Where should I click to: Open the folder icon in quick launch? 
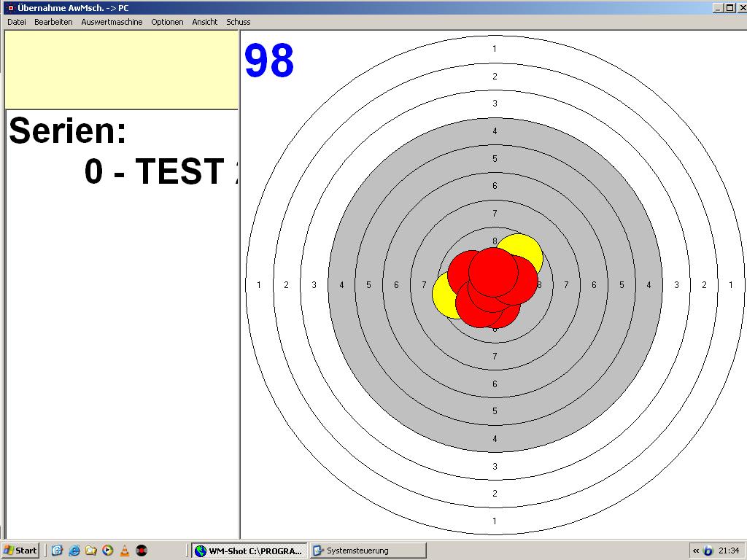click(90, 551)
